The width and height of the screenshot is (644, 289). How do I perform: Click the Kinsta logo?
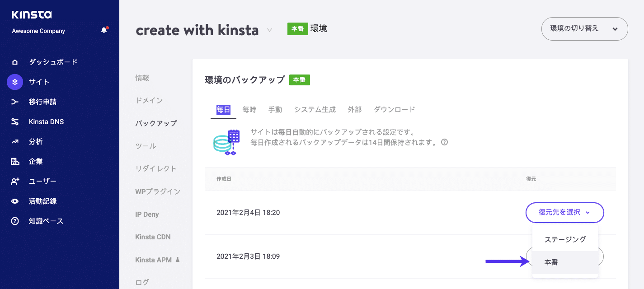pyautogui.click(x=31, y=14)
